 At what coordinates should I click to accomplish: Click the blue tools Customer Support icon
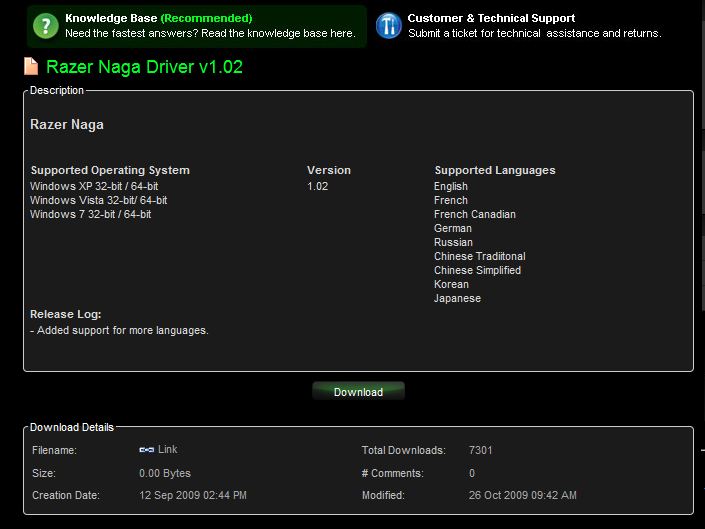(388, 26)
